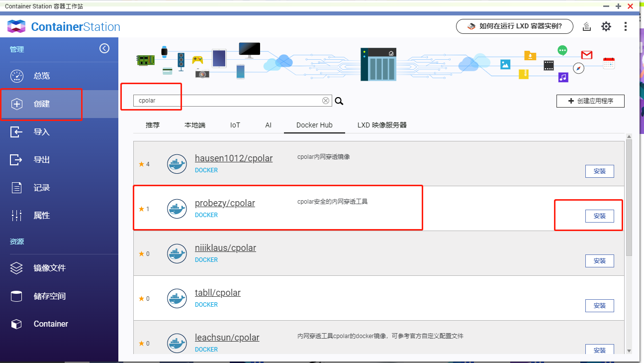Open 如何在运行 LXD 容器实例 help button
This screenshot has height=363, width=644.
(514, 26)
